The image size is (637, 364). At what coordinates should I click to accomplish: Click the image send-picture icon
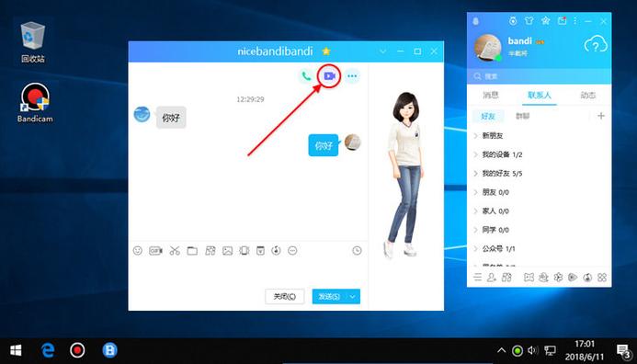coord(228,251)
